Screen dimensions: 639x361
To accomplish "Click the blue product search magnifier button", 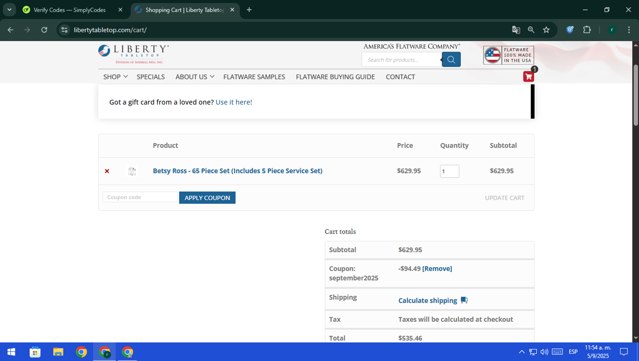I will 451,59.
